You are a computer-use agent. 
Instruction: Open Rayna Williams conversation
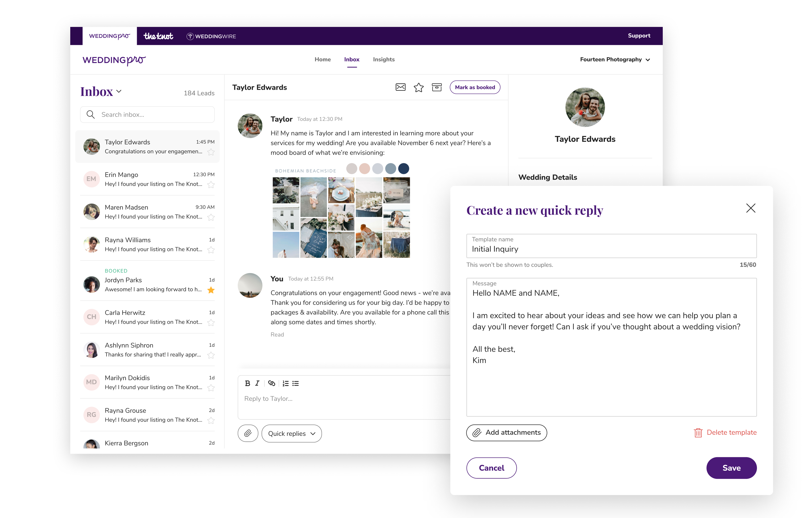[147, 244]
